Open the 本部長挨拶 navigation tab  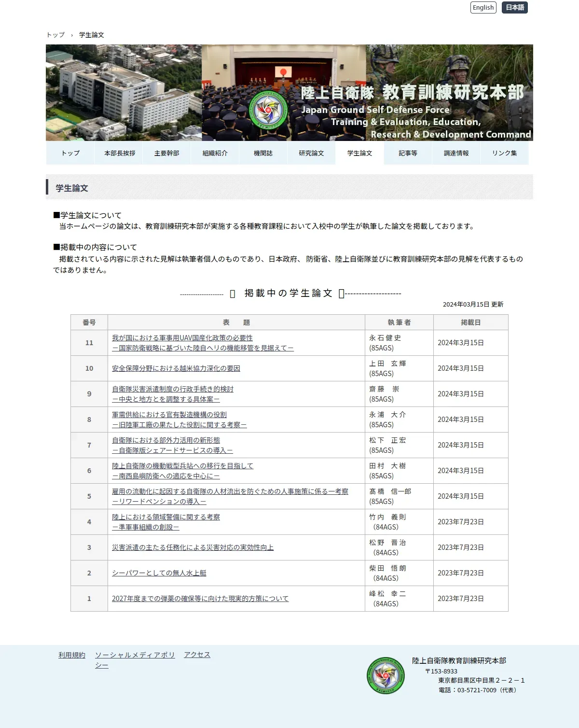118,153
